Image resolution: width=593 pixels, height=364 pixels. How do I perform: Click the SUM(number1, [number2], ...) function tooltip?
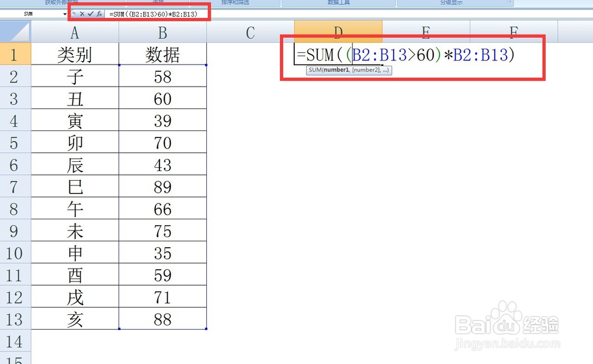(x=349, y=70)
